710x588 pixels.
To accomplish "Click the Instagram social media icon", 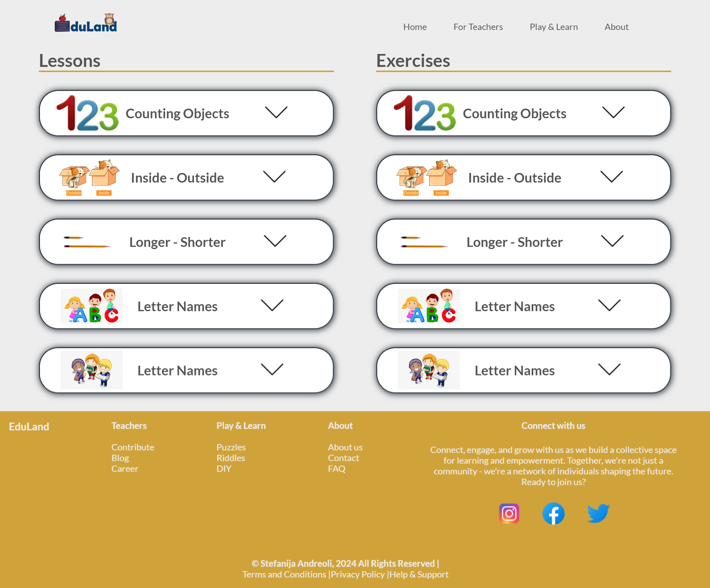I will (x=509, y=513).
